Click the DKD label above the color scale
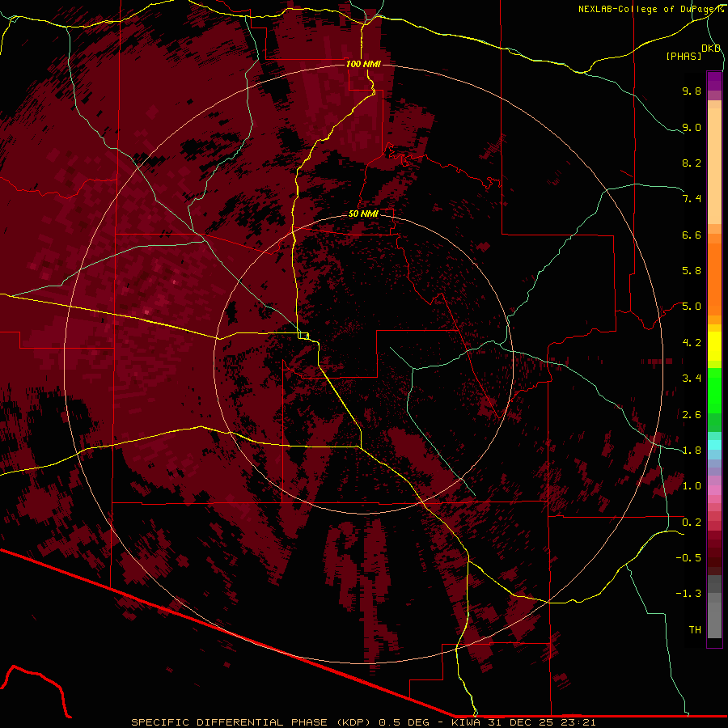Viewport: 728px width, 728px height. 711,49
